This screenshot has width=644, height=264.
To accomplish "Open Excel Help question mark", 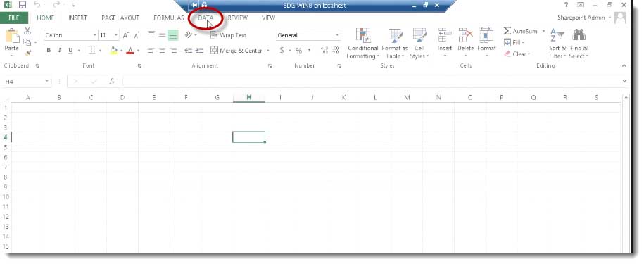I will 567,5.
